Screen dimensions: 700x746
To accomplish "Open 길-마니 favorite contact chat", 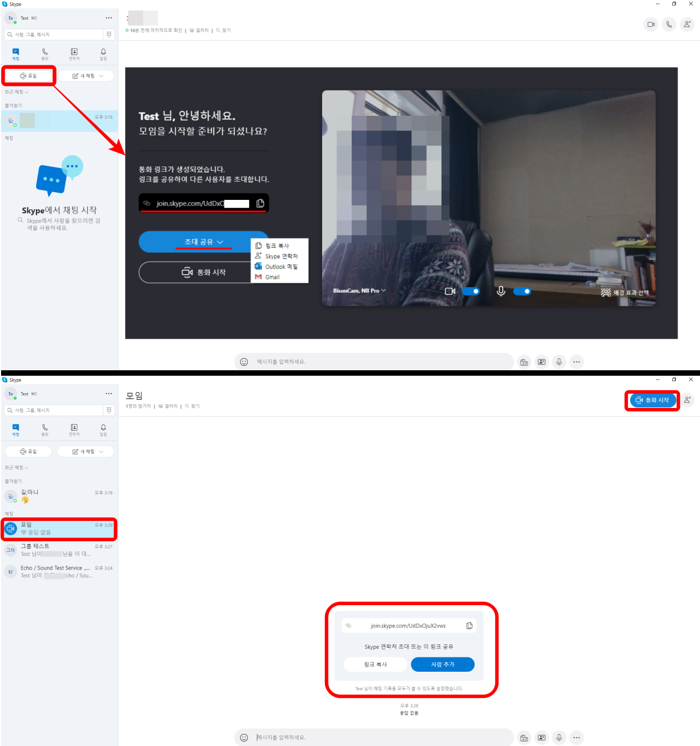I will coord(59,496).
